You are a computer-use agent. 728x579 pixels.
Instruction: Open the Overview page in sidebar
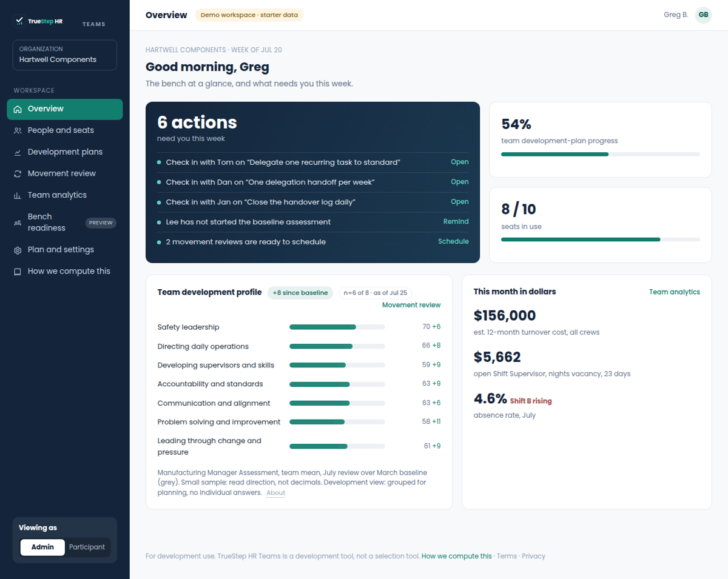(x=65, y=109)
